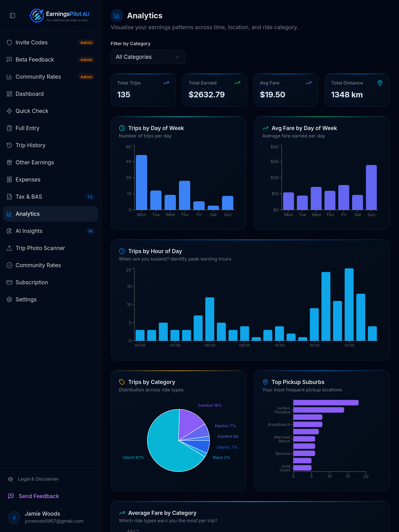Click the Trip History clock icon
Image resolution: width=399 pixels, height=532 pixels.
(9, 145)
